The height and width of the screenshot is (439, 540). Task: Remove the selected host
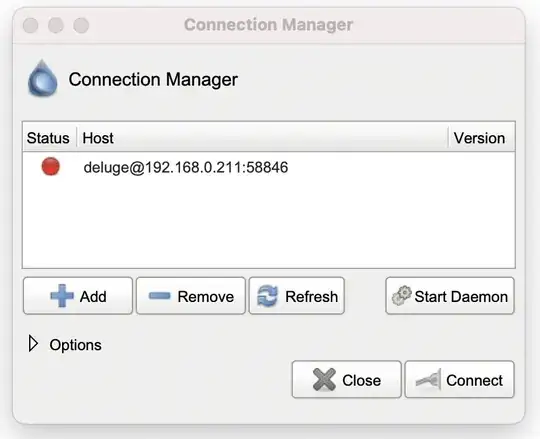click(191, 296)
